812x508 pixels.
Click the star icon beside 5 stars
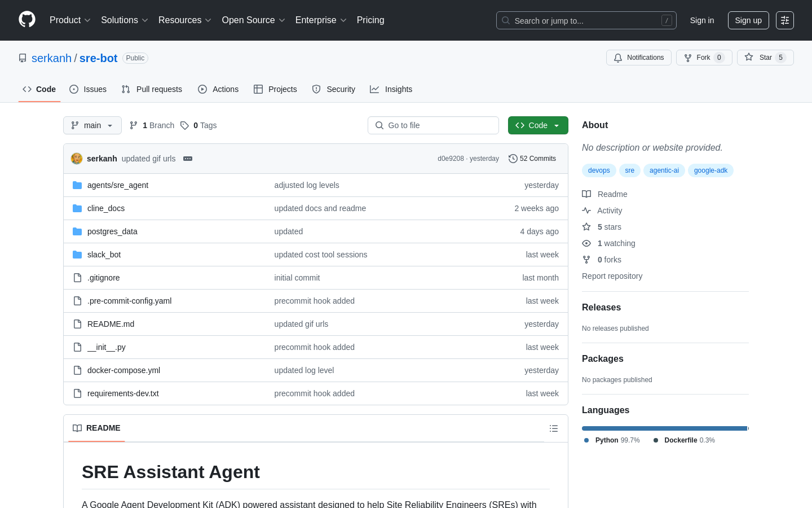tap(586, 227)
